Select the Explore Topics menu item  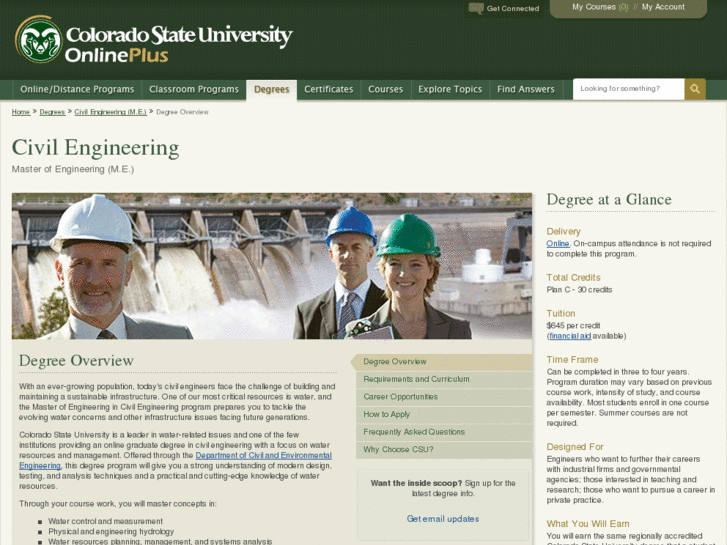tap(450, 89)
